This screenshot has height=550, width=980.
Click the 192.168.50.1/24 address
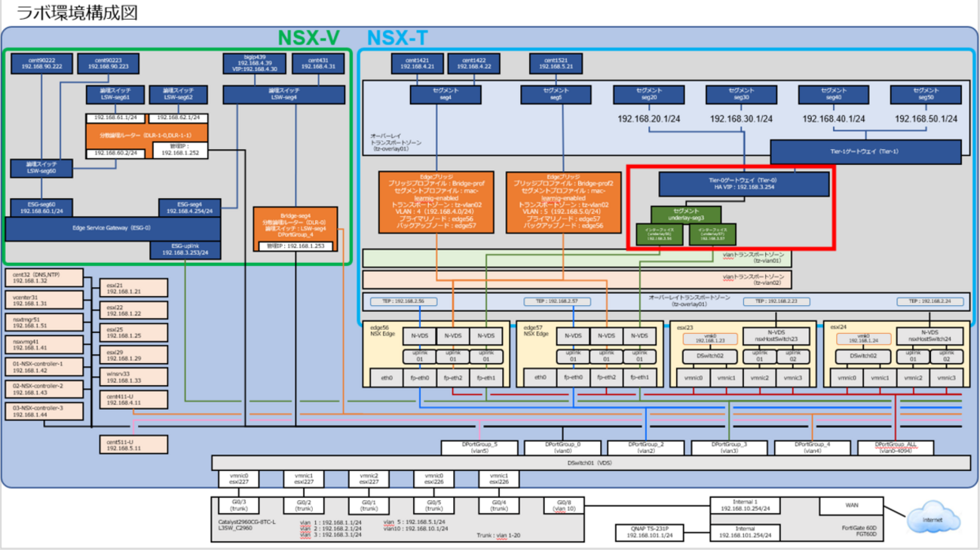pyautogui.click(x=926, y=119)
